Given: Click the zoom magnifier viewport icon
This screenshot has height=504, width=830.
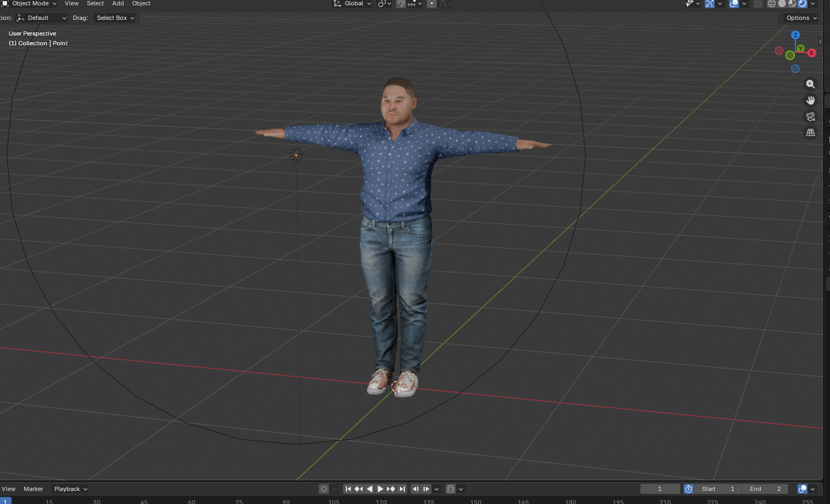Looking at the screenshot, I should (810, 84).
